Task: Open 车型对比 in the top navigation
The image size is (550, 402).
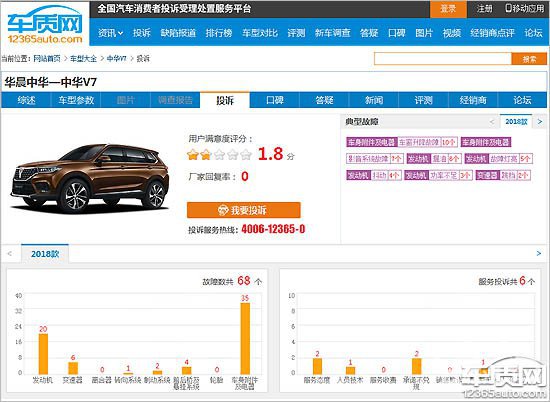Action: pyautogui.click(x=260, y=33)
